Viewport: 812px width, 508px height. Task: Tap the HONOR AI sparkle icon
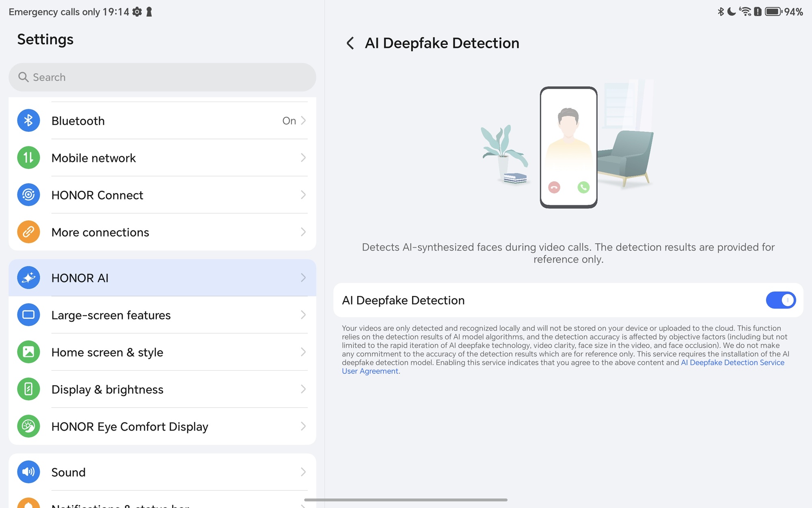click(x=28, y=278)
